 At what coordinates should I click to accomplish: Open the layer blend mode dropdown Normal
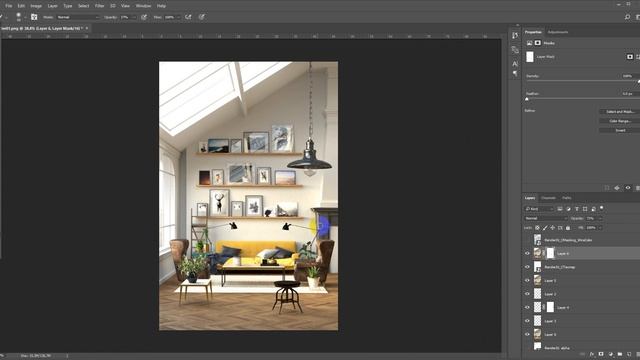click(x=546, y=218)
